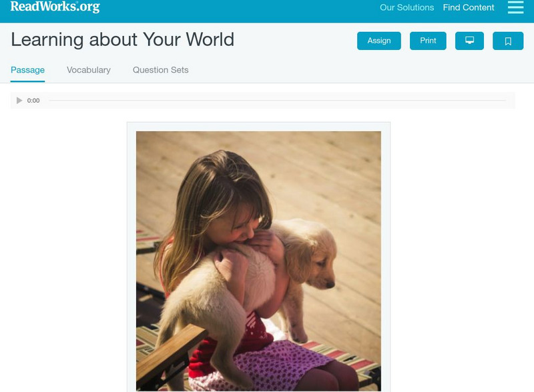The image size is (534, 392).
Task: Open the hamburger menu icon
Action: [515, 7]
